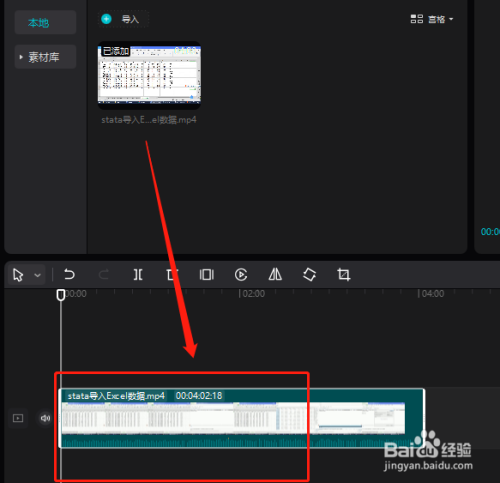Viewport: 500px width, 483px height.
Task: Click the clip duration label 00:04:02:18
Action: [199, 396]
